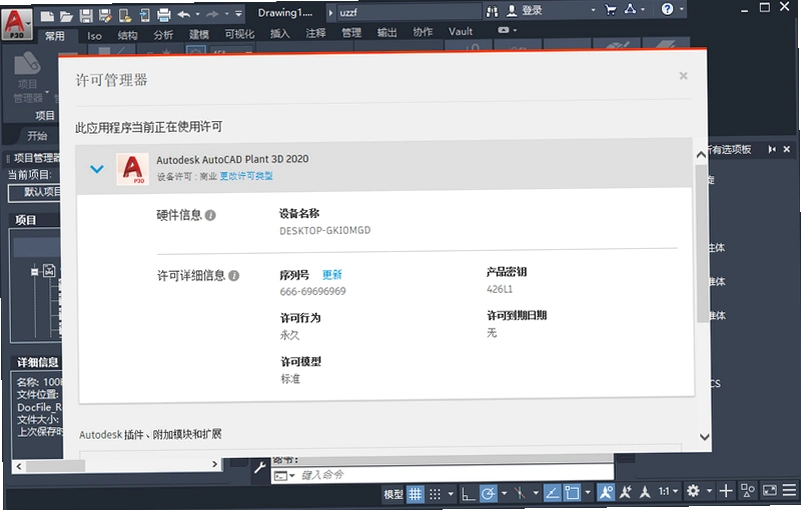Viewport: 801px width, 510px height.
Task: Collapse the Autodesk AutoCAD Plant 3D 2020 license chevron
Action: coord(97,169)
